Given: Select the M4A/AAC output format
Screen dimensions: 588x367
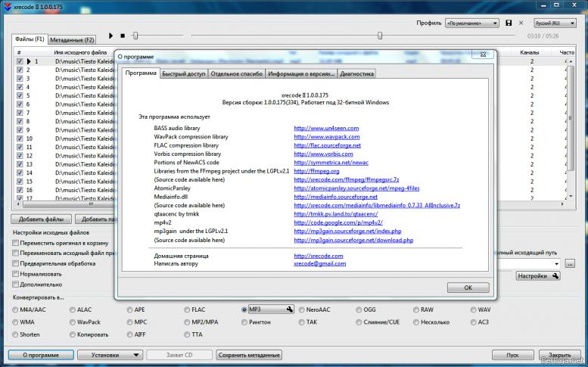Looking at the screenshot, I should coord(15,309).
